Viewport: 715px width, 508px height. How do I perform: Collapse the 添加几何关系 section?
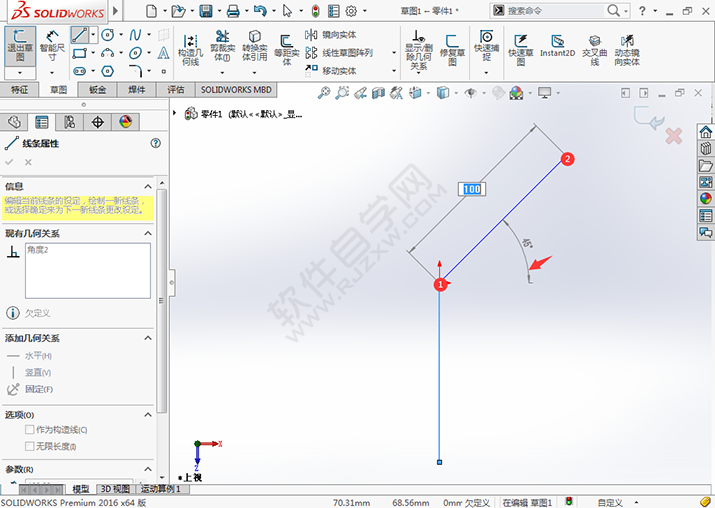tap(148, 338)
